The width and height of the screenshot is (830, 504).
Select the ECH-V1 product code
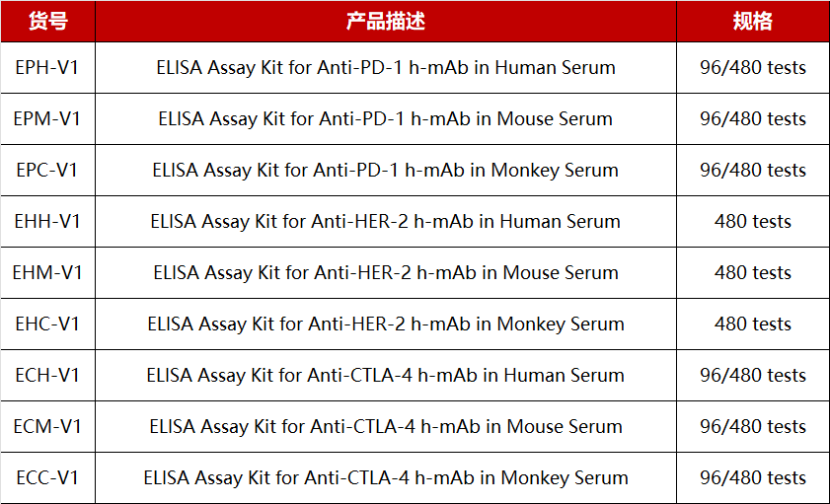tap(47, 376)
